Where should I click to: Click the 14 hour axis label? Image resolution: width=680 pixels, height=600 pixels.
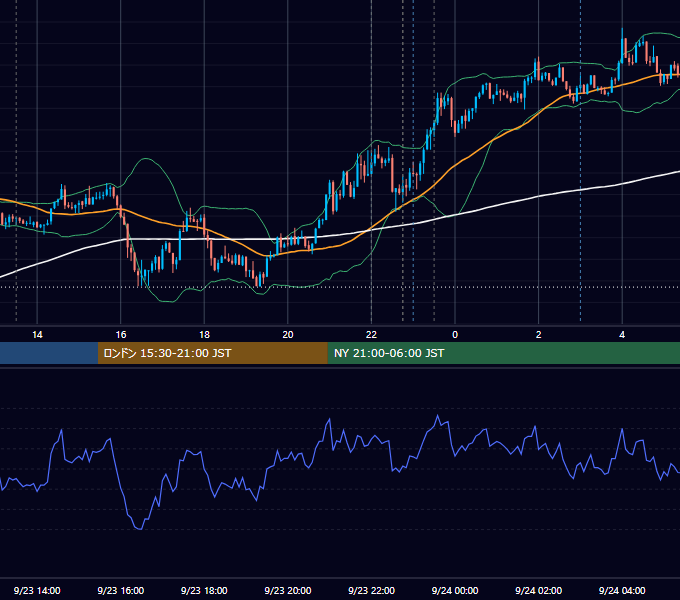37,335
